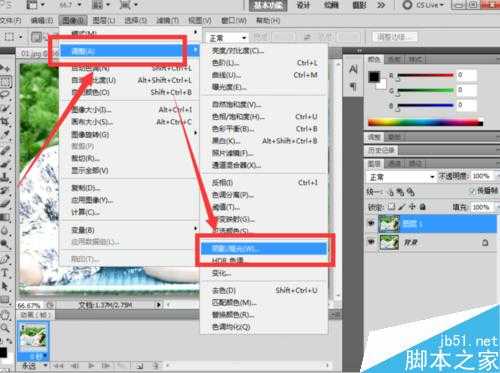Click the rainbow color spectrum bar
The width and height of the screenshot is (500, 373).
pos(425,122)
